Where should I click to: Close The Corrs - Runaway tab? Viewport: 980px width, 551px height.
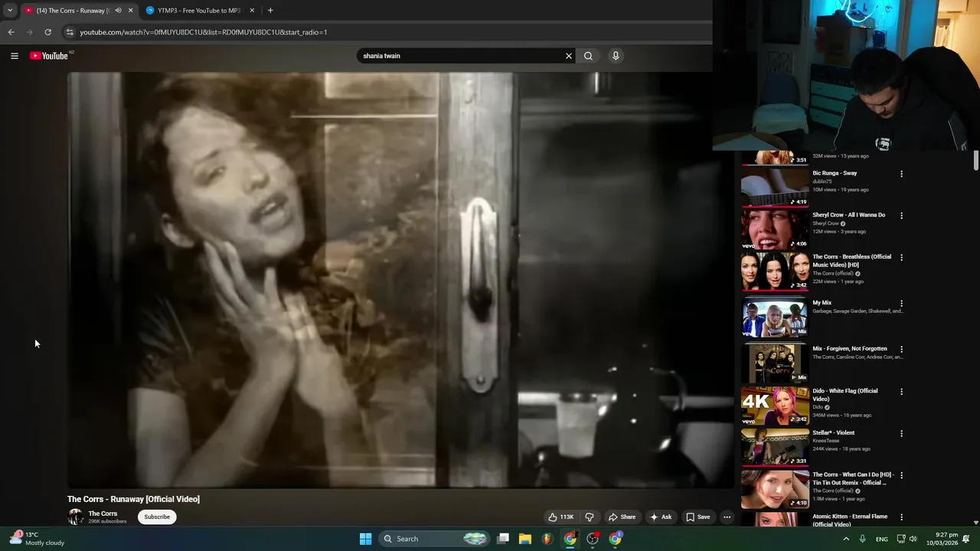[x=130, y=11]
